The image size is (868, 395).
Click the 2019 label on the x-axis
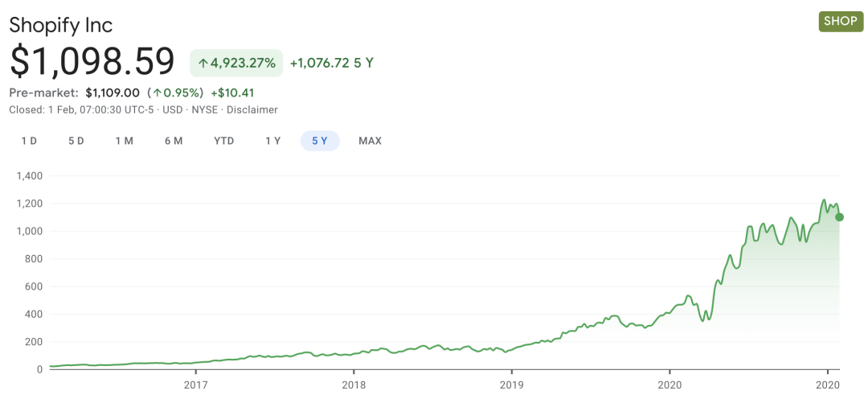(x=511, y=384)
